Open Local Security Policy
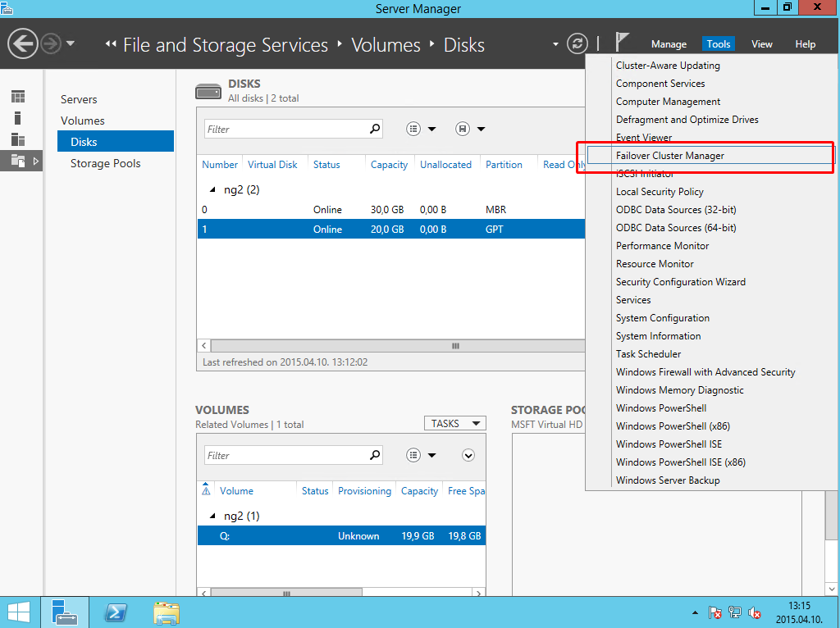 click(x=660, y=192)
